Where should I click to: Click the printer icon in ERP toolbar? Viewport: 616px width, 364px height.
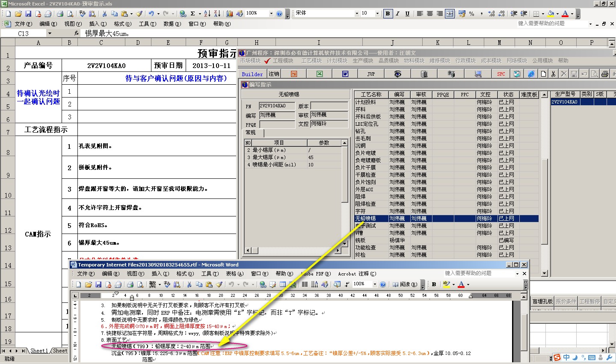point(604,74)
